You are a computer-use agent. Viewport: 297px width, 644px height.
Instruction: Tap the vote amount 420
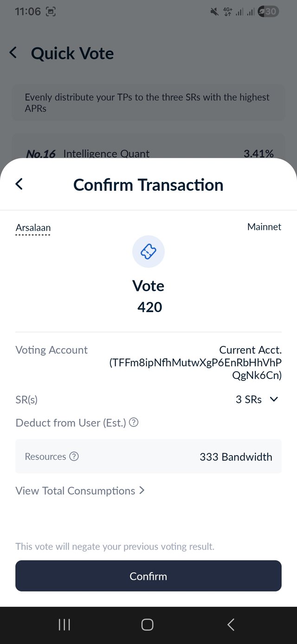[149, 307]
